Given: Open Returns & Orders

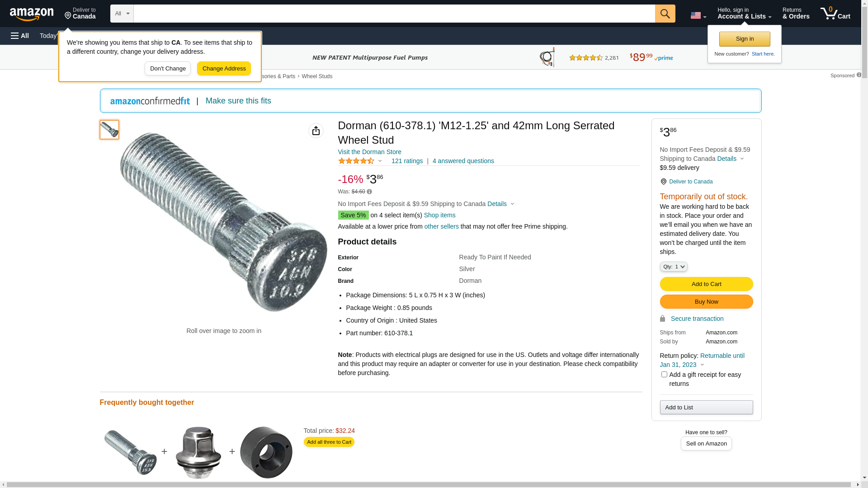Looking at the screenshot, I should coord(796,14).
